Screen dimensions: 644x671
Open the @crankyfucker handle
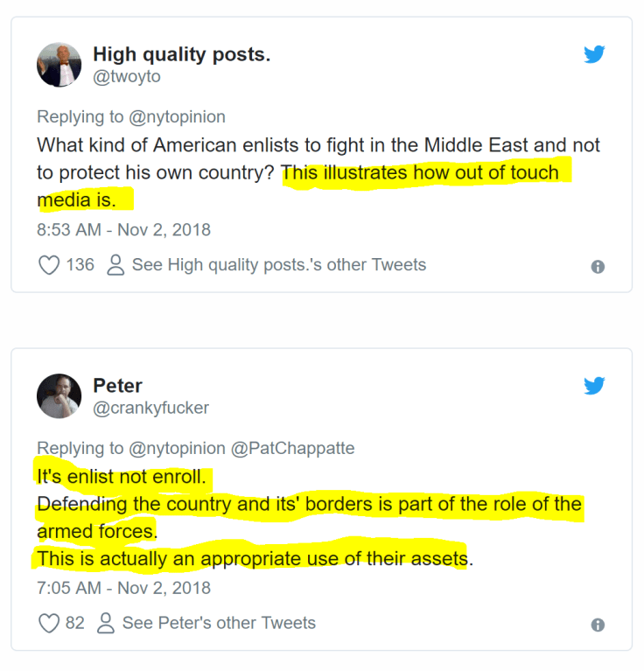150,409
